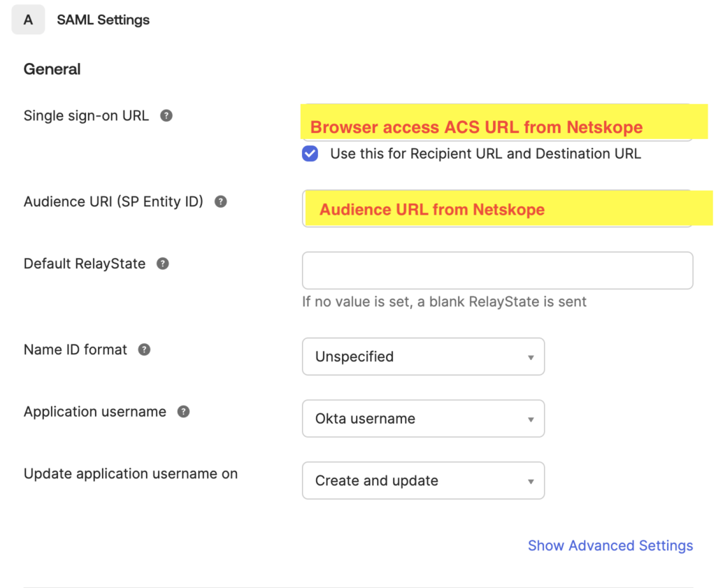Expand Update application username on dropdown
This screenshot has width=716, height=588.
coord(423,481)
